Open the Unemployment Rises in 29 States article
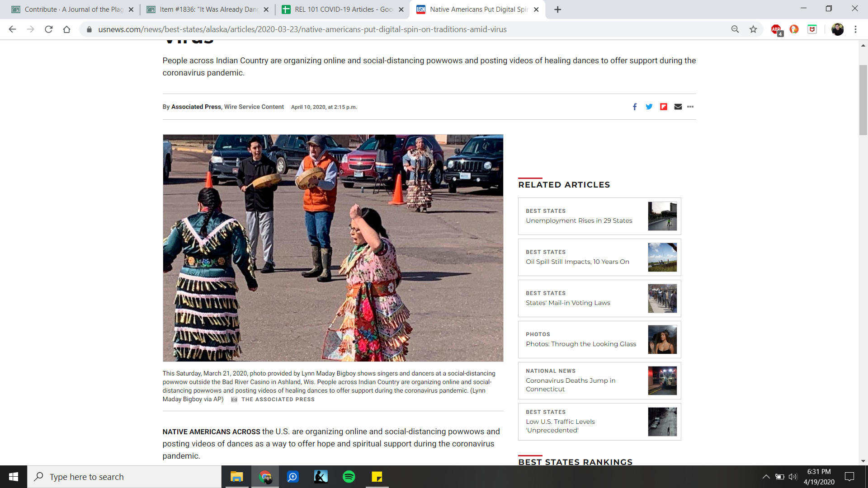 (x=579, y=221)
